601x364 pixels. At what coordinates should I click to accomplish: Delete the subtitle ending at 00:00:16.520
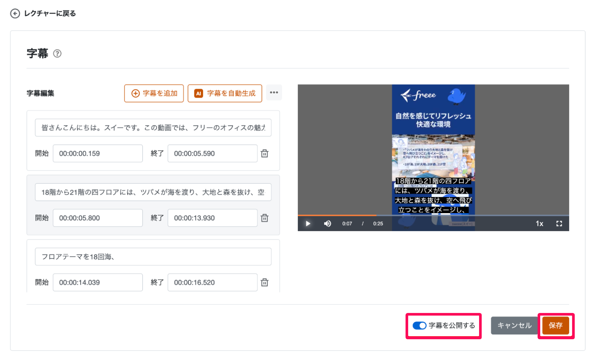264,283
